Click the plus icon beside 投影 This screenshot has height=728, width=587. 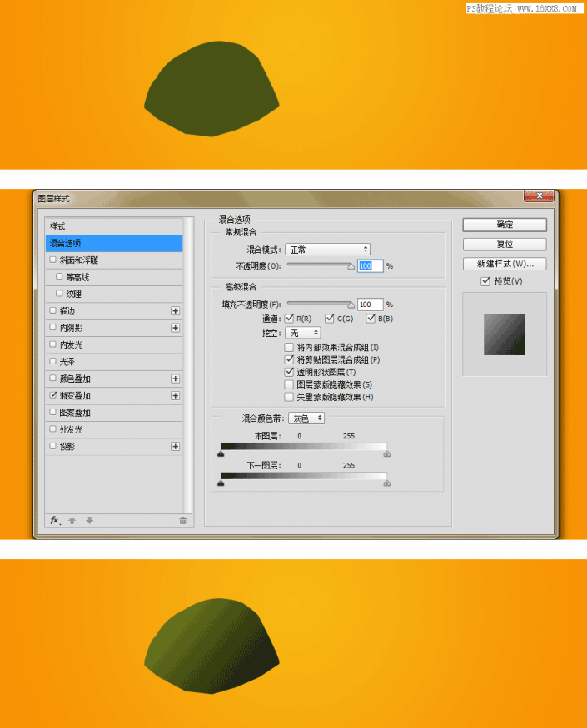(175, 447)
